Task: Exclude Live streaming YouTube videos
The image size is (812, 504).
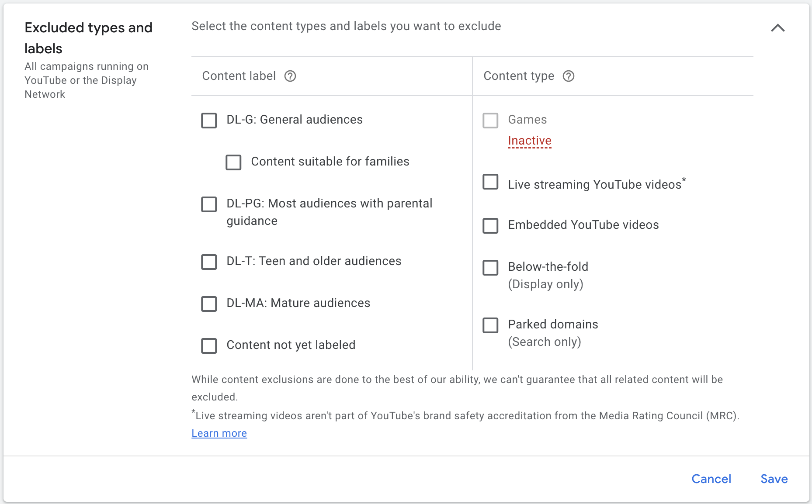Action: tap(490, 182)
